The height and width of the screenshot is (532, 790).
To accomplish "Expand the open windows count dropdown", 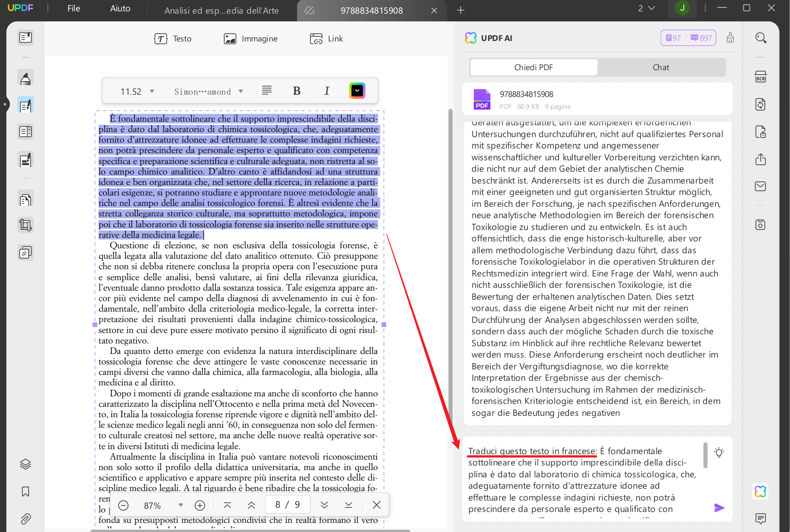I will click(646, 8).
